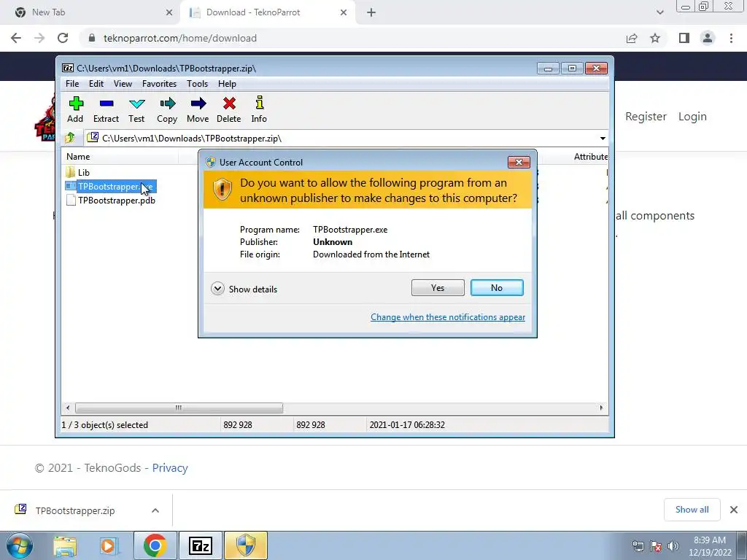747x560 pixels.
Task: Open the Chrome profile icon
Action: pyautogui.click(x=708, y=38)
